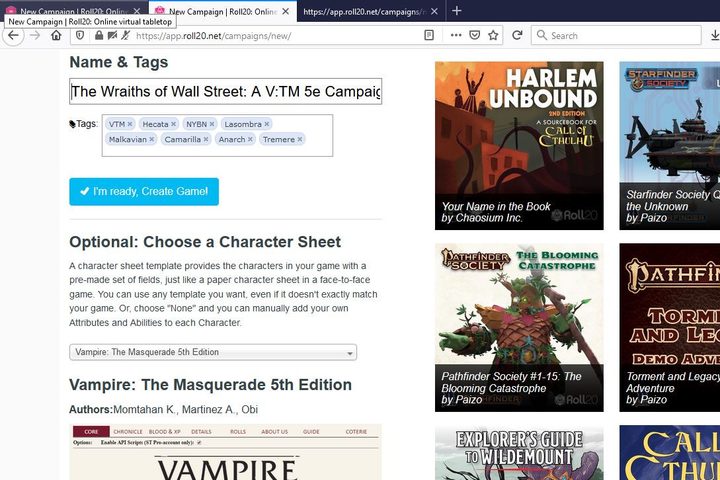The height and width of the screenshot is (480, 720).
Task: Close the first New Campaign tab
Action: pos(137,11)
